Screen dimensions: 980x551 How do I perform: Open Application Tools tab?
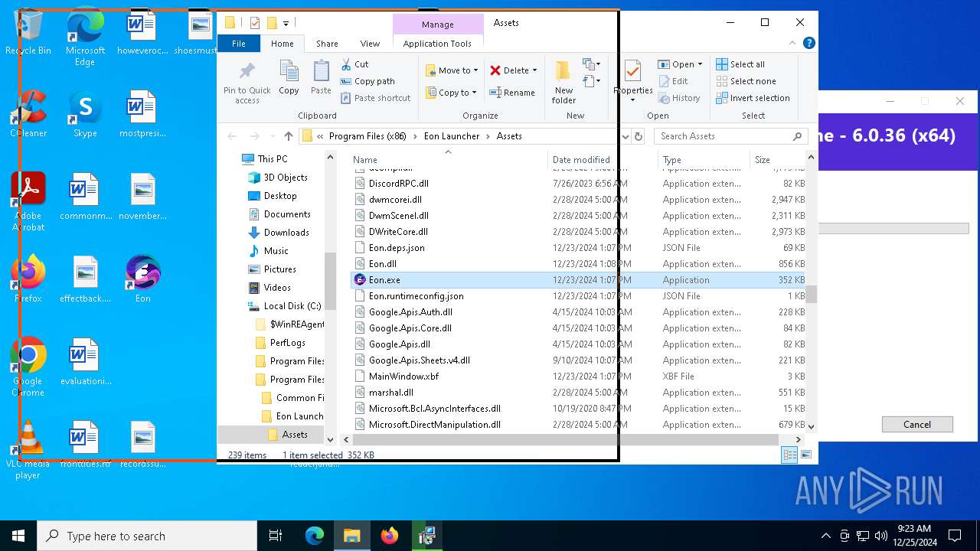[437, 44]
